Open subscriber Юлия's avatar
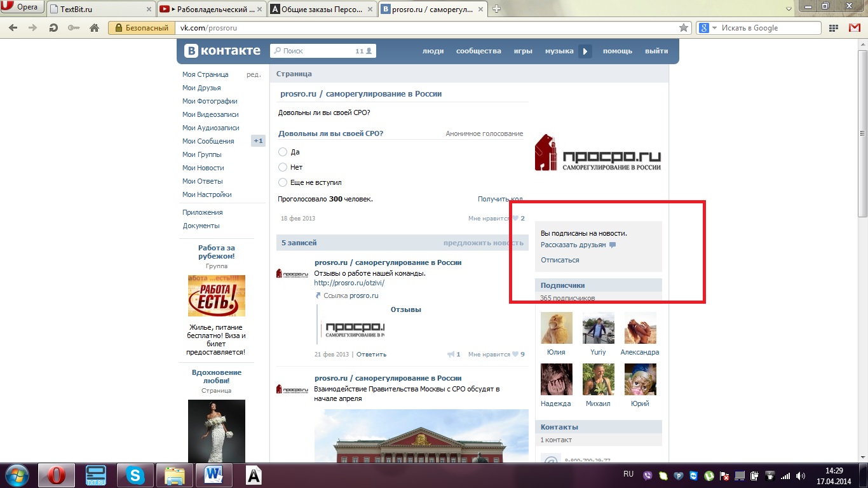The image size is (868, 488). click(556, 328)
